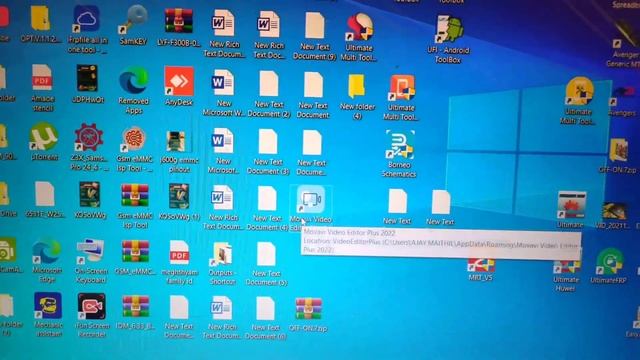The height and width of the screenshot is (360, 640).
Task: Select New Text Document (6) file
Action: 265,309
